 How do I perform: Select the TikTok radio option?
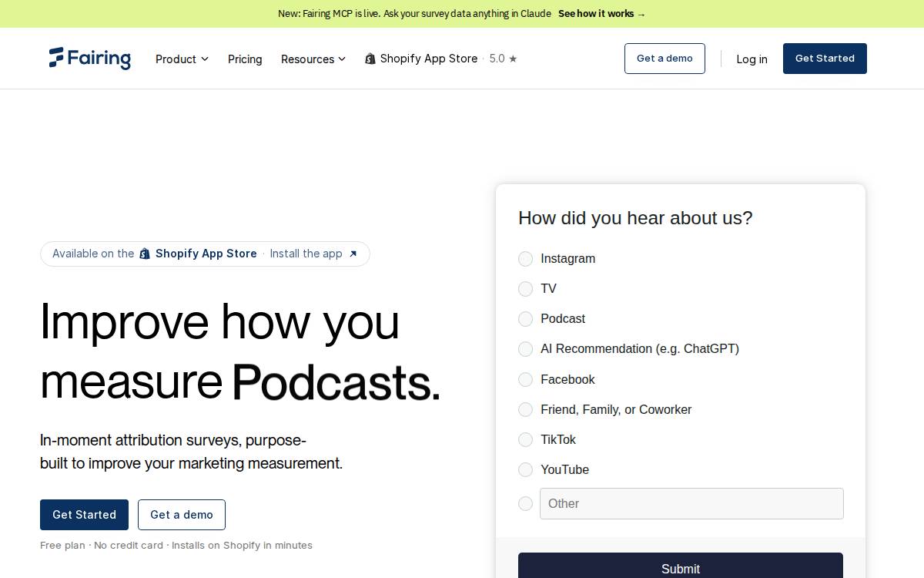click(x=525, y=439)
